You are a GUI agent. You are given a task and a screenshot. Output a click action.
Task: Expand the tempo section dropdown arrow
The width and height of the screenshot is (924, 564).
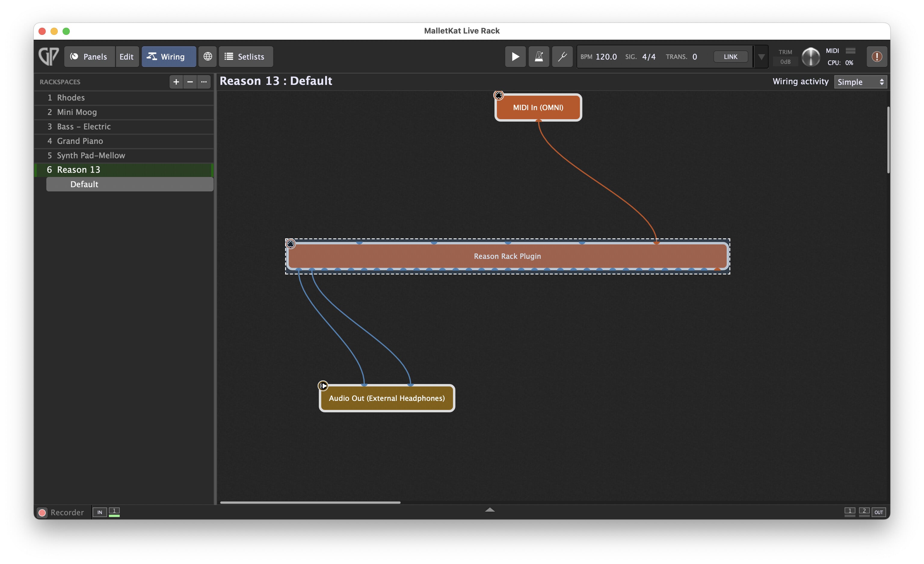coord(761,56)
